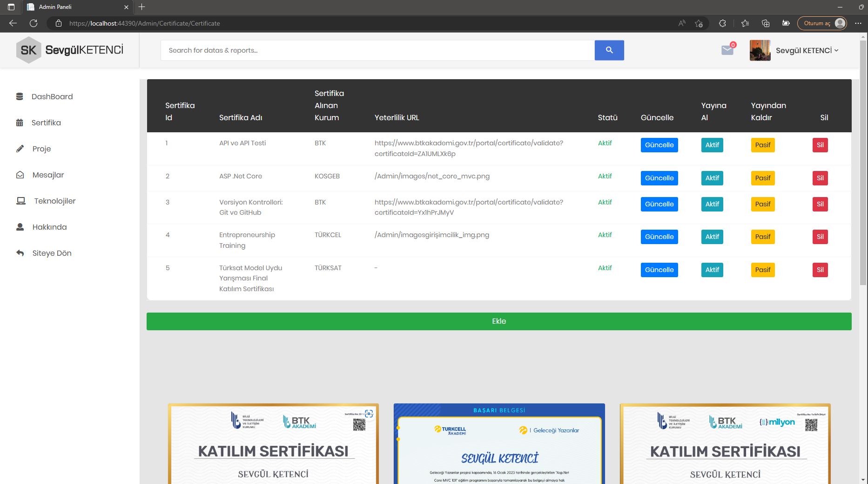Click Sil for the ASP .Net Core row
Screen dimensions: 868x484
tap(820, 178)
